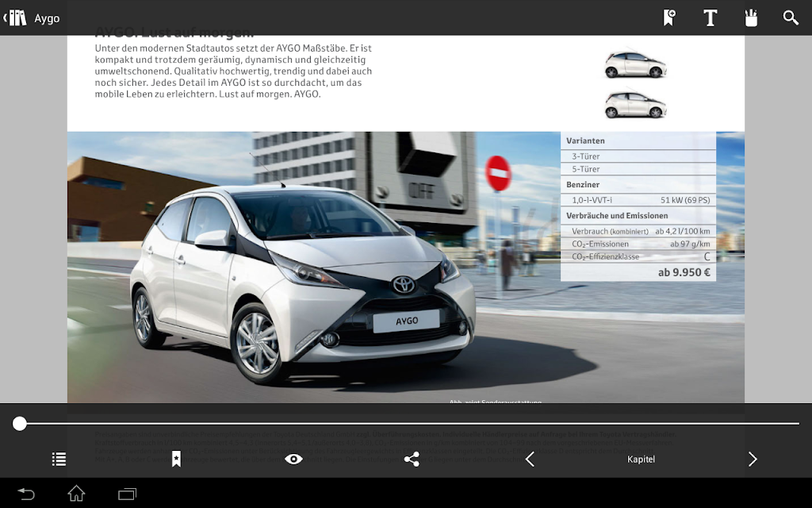The width and height of the screenshot is (812, 508).
Task: Open table of contents list icon
Action: [59, 459]
